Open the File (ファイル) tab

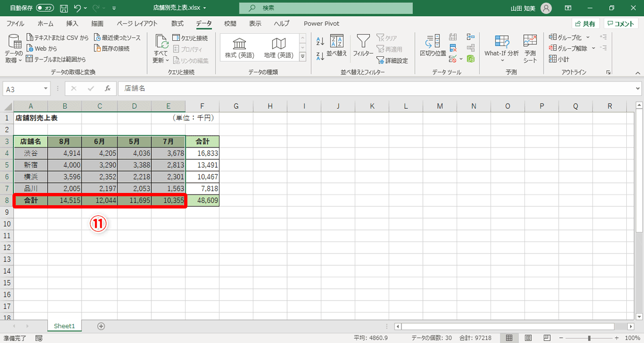15,24
